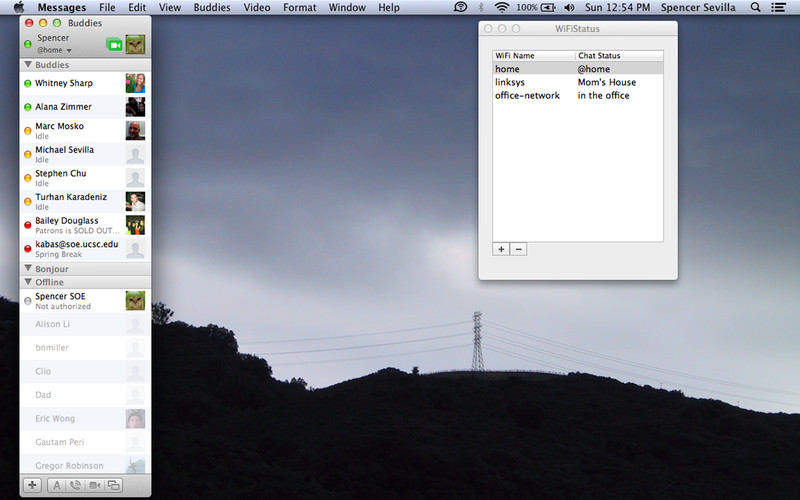The height and width of the screenshot is (500, 800).
Task: Select offline buddy Dad
Action: point(85,394)
